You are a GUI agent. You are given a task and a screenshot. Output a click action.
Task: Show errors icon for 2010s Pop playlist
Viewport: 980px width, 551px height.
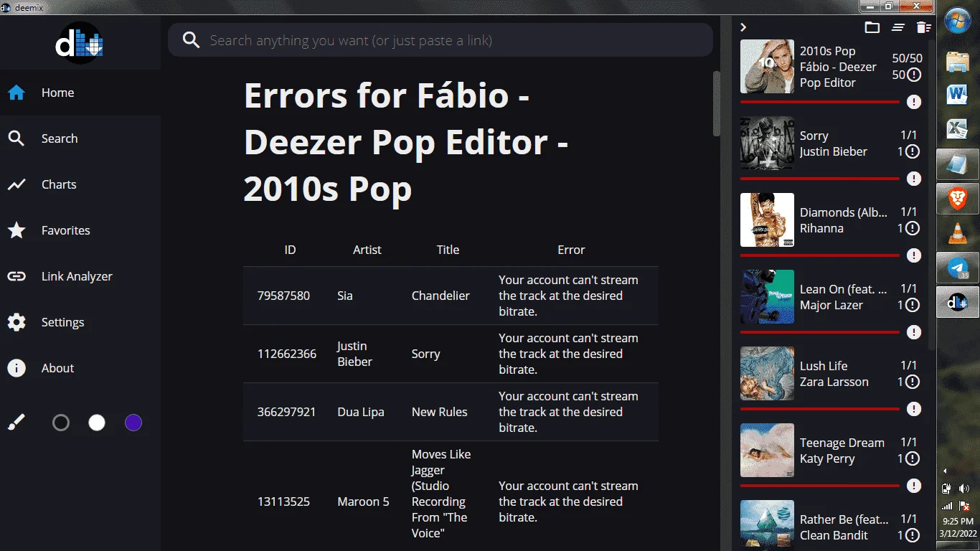coord(914,75)
